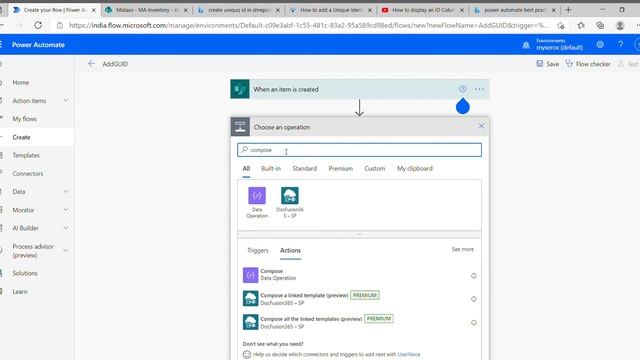
Task: Open the My clipboard tab
Action: (415, 169)
